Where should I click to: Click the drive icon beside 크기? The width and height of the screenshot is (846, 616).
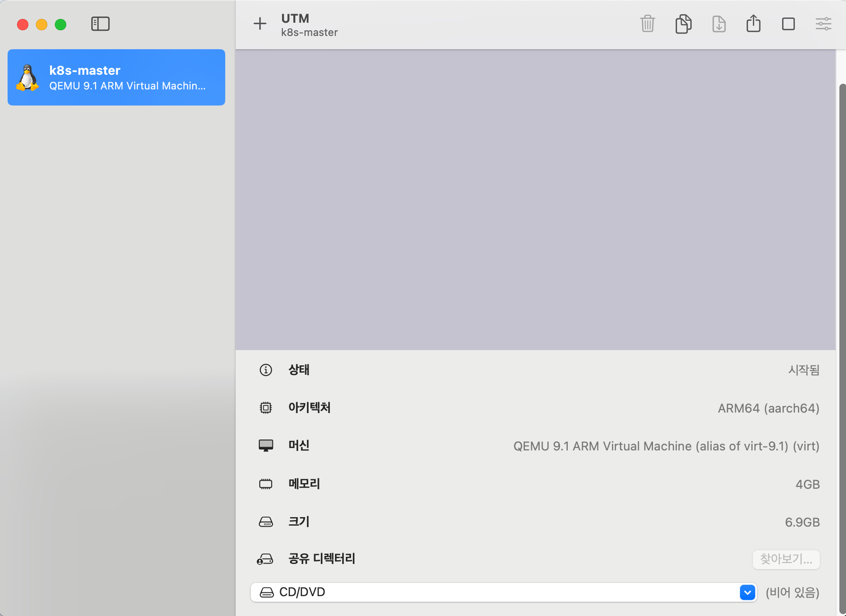coord(266,522)
